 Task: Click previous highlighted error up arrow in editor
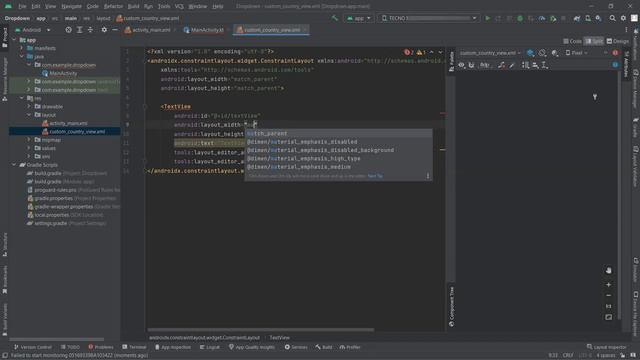coord(431,52)
